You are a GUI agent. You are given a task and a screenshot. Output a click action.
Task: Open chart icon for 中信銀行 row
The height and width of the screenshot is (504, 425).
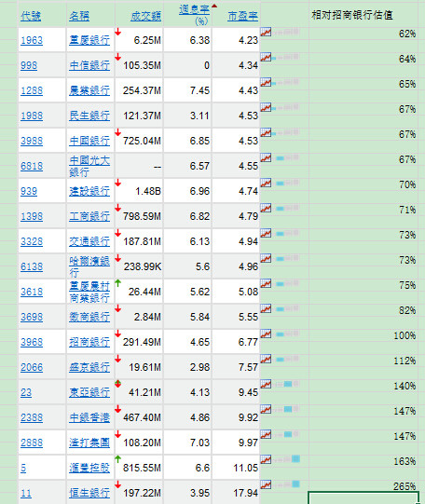266,57
